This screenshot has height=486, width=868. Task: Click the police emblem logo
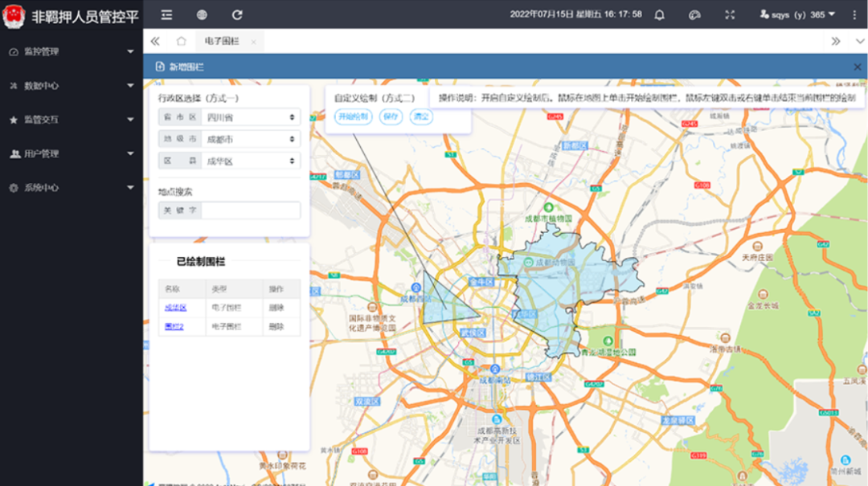coord(14,15)
